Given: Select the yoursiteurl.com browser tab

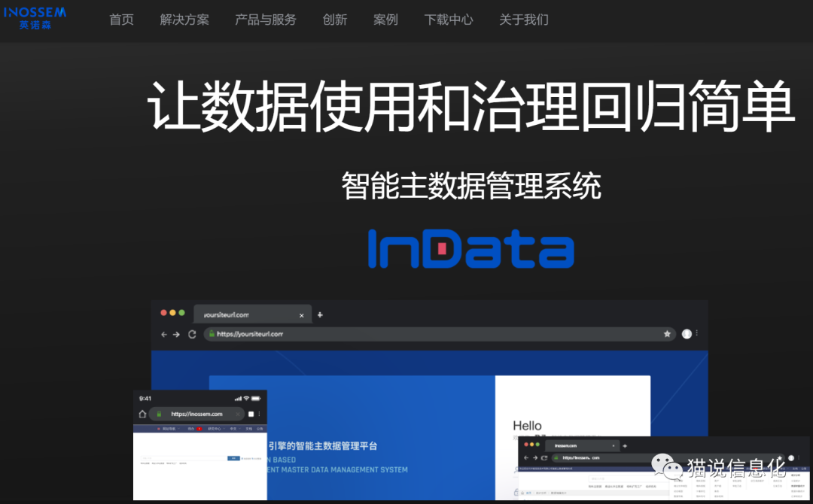Looking at the screenshot, I should (x=252, y=314).
